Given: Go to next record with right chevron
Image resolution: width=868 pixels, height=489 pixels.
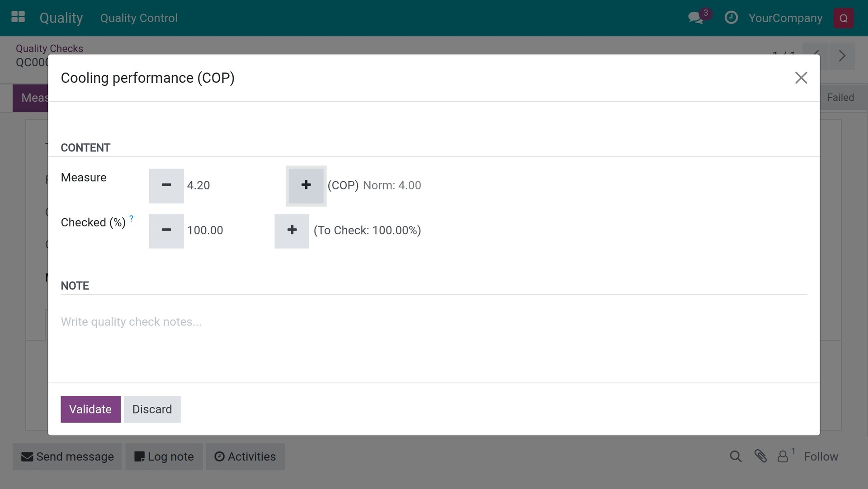Looking at the screenshot, I should 842,56.
